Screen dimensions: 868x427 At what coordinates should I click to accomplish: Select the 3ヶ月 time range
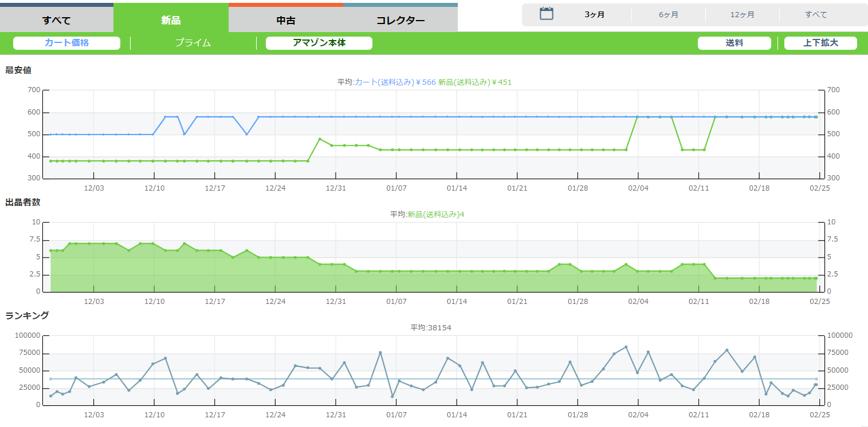pos(594,15)
